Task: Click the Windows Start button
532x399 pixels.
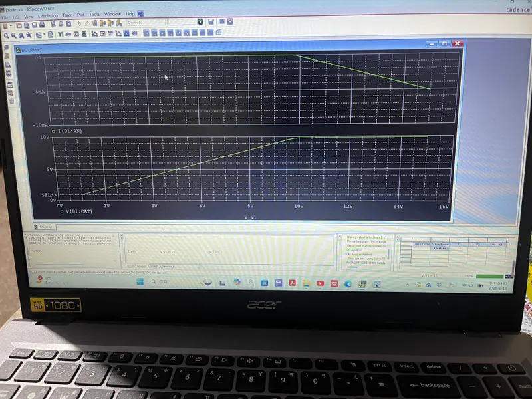Action: pos(140,281)
